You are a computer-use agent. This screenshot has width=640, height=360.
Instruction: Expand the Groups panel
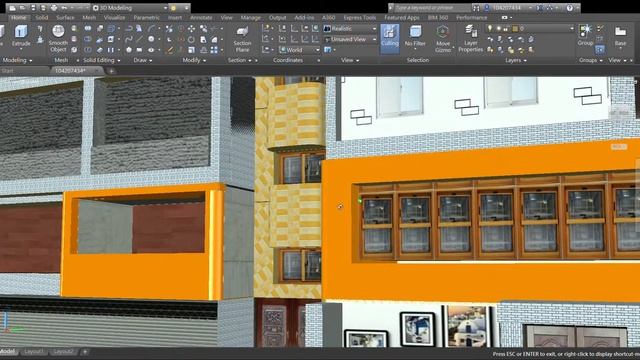[591, 60]
